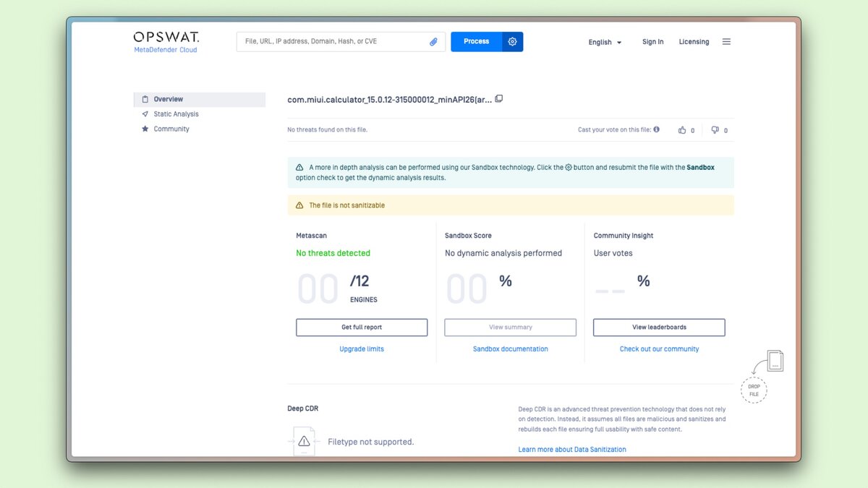The height and width of the screenshot is (488, 868).
Task: Click the warning icon in Sandbox notice
Action: click(299, 168)
